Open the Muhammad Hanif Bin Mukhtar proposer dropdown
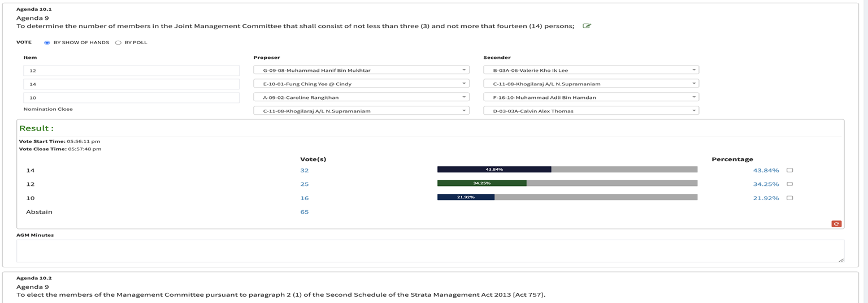The height and width of the screenshot is (303, 868). (361, 70)
